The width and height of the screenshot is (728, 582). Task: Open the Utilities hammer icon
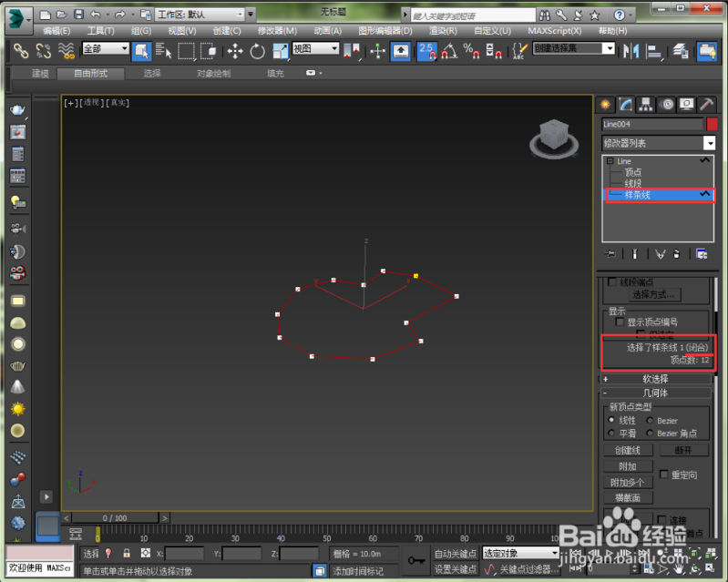(x=707, y=105)
